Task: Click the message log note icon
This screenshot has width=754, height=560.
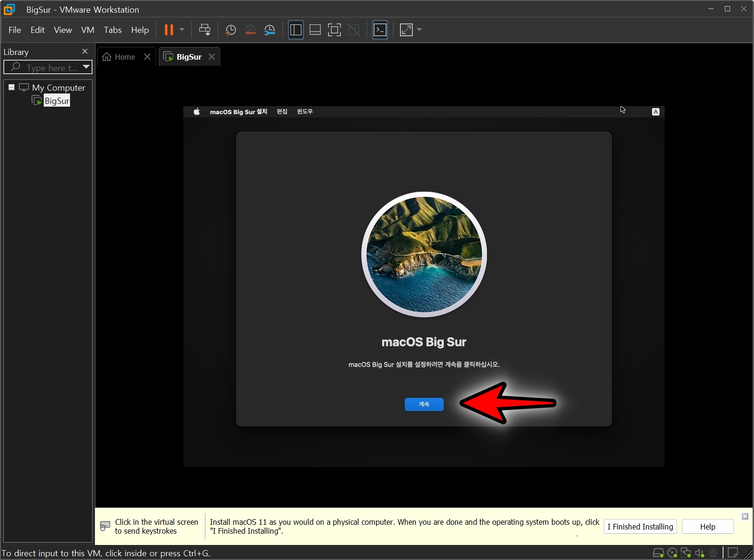Action: 732,553
